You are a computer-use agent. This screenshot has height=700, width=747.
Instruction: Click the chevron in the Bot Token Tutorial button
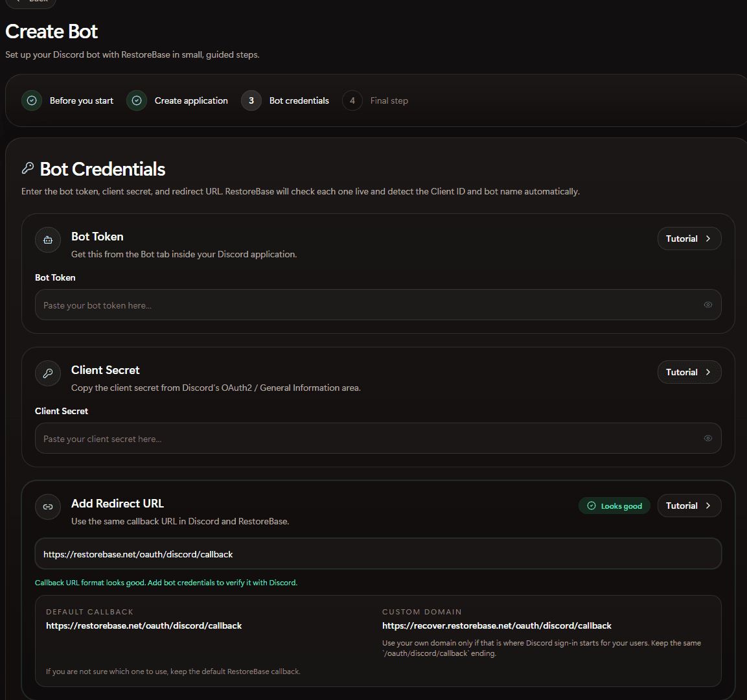pyautogui.click(x=708, y=239)
